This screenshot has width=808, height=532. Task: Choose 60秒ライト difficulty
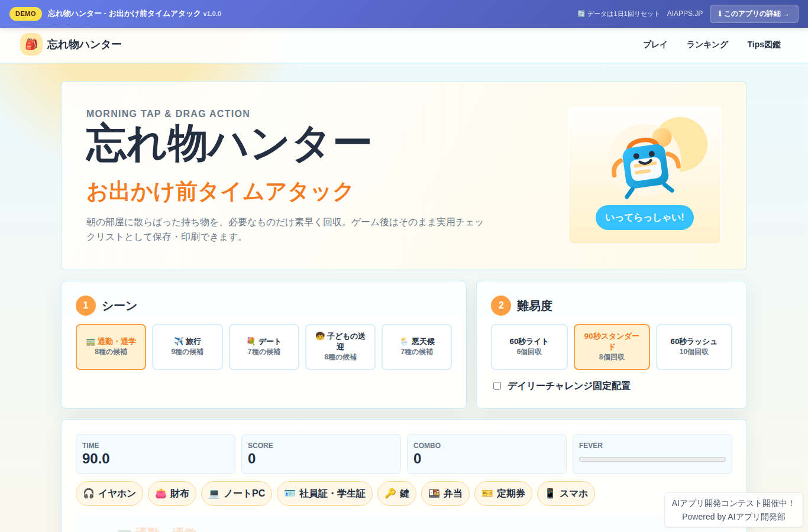tap(529, 347)
